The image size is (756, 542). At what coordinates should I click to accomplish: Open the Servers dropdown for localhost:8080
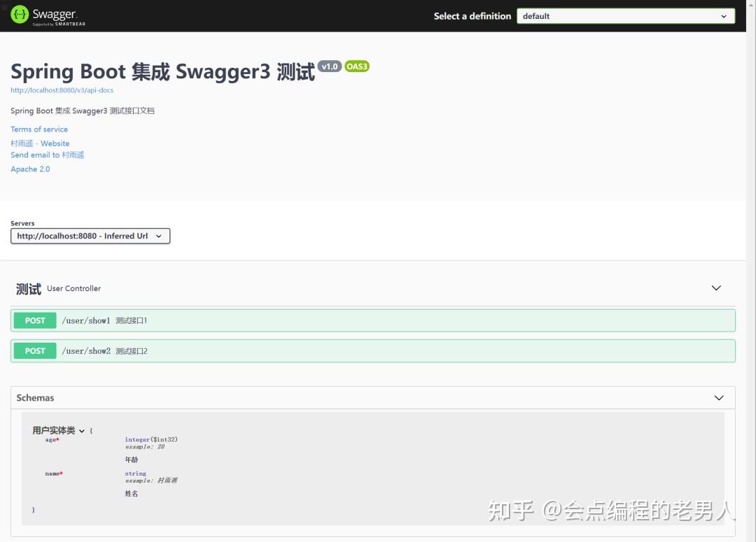[90, 236]
